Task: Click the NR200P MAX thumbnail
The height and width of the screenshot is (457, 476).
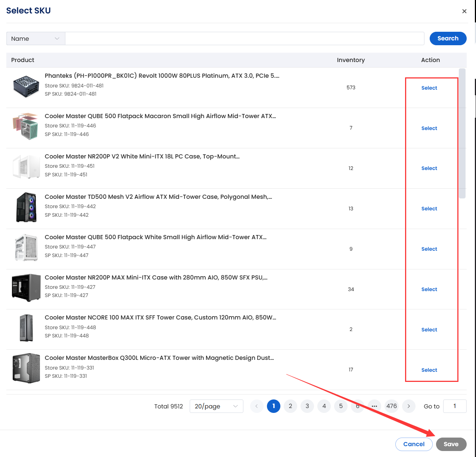Action: tap(26, 288)
